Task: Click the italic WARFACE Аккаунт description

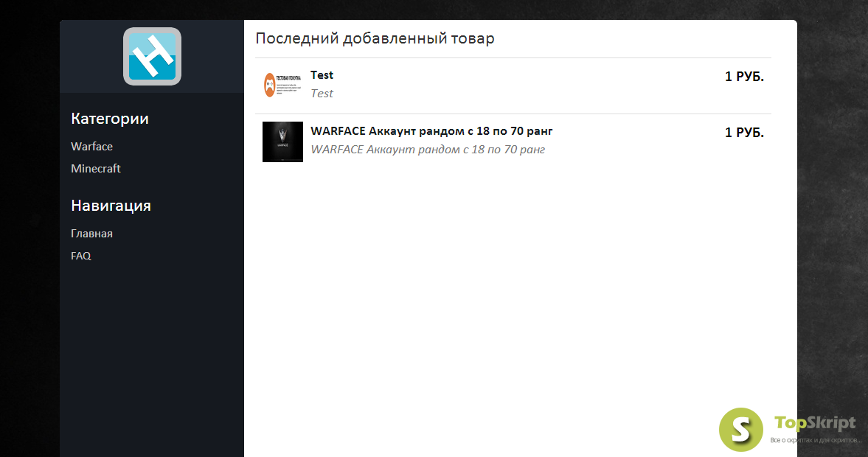Action: (428, 150)
